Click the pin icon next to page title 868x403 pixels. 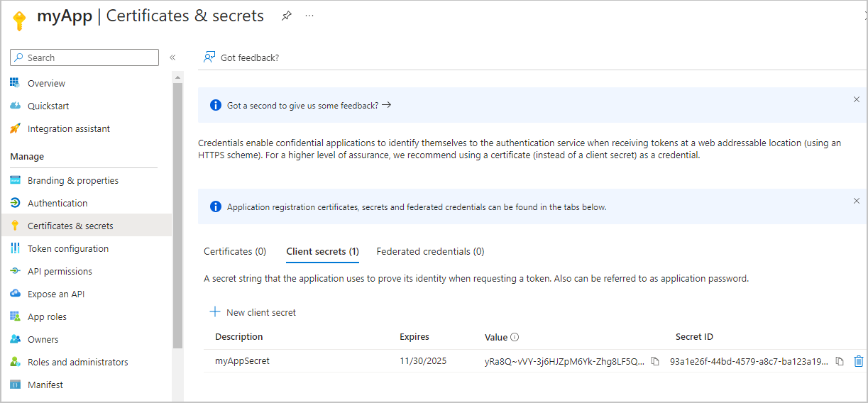(x=287, y=16)
